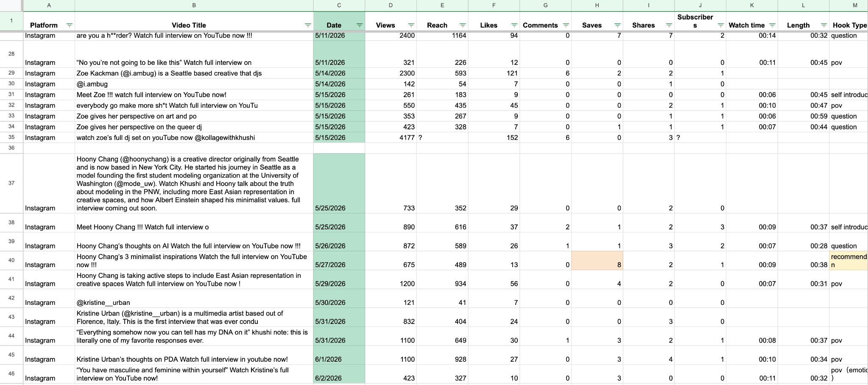Select column B header
This screenshot has width=868, height=385.
tap(194, 6)
